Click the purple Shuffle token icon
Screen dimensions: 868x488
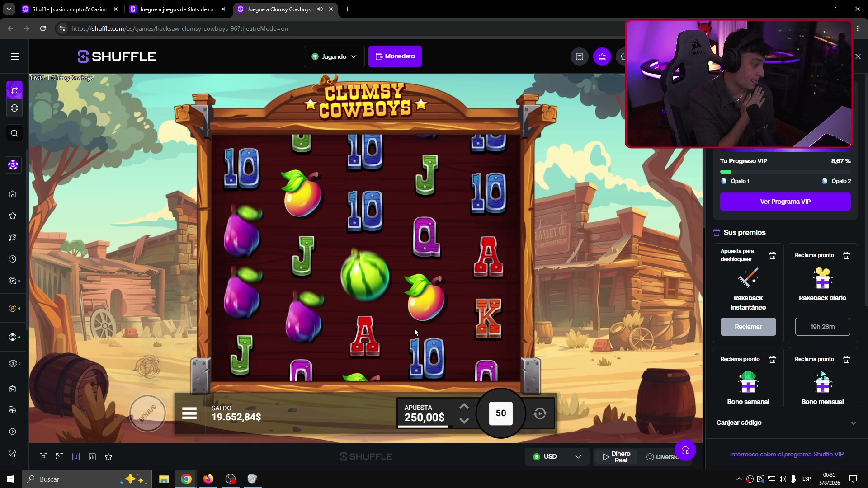coord(13,165)
